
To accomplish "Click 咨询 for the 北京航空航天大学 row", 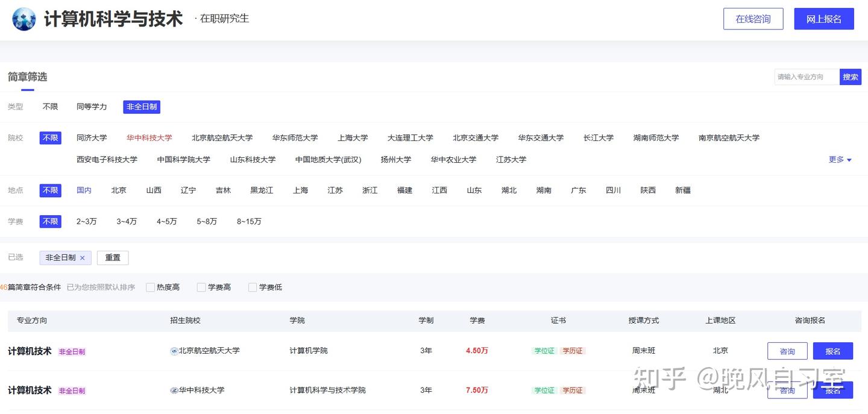I will (x=787, y=351).
